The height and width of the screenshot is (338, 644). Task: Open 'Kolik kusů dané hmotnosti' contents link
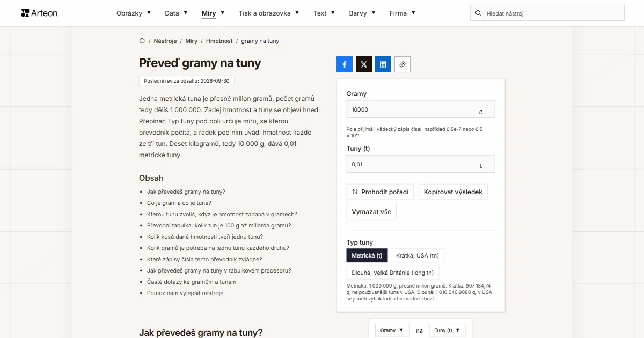click(x=205, y=237)
